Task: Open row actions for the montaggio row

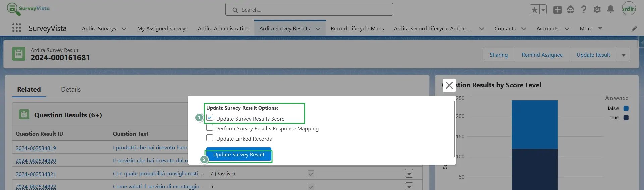Action: (x=409, y=186)
